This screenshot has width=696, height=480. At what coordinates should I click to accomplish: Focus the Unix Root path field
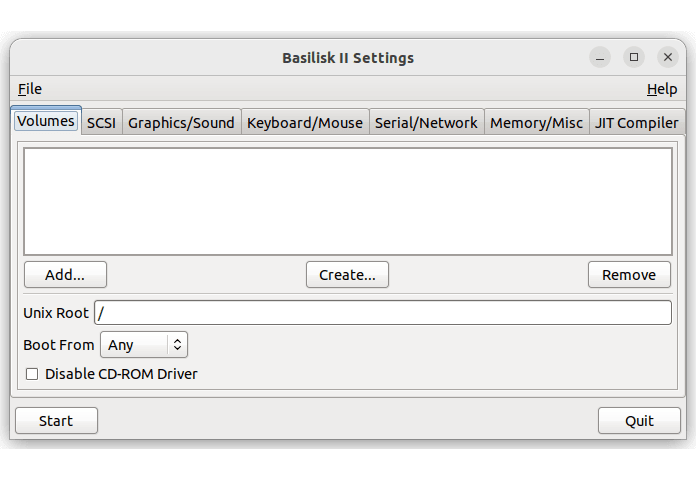pos(383,313)
